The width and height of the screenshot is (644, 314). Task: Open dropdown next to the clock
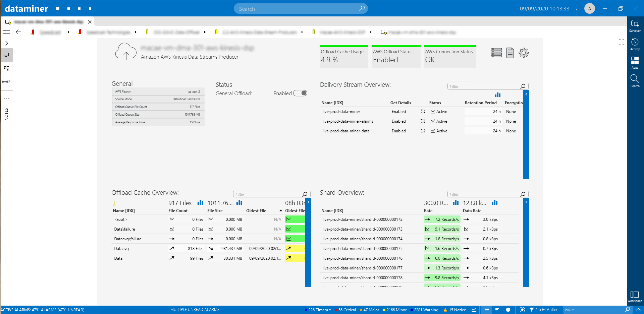click(x=576, y=9)
